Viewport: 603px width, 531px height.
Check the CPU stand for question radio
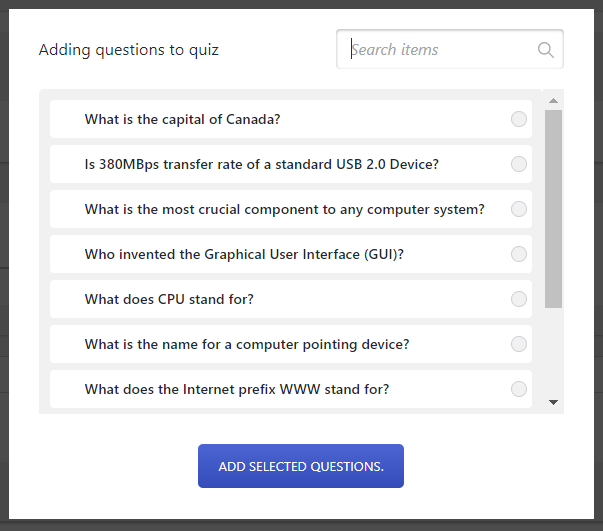(519, 299)
